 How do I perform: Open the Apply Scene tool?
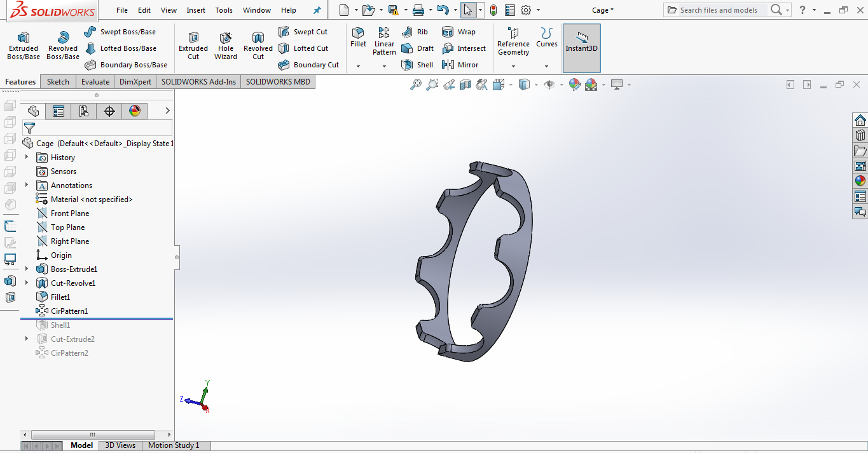[591, 85]
